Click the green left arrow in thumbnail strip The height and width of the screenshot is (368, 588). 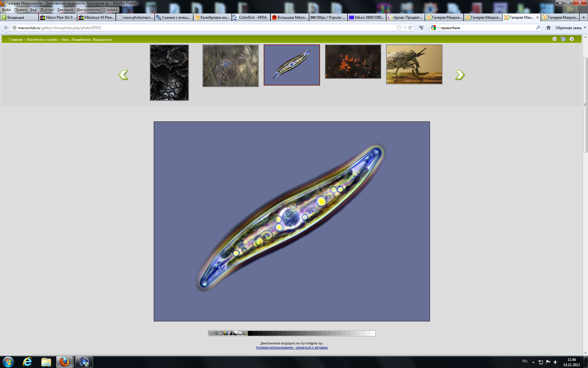click(123, 75)
